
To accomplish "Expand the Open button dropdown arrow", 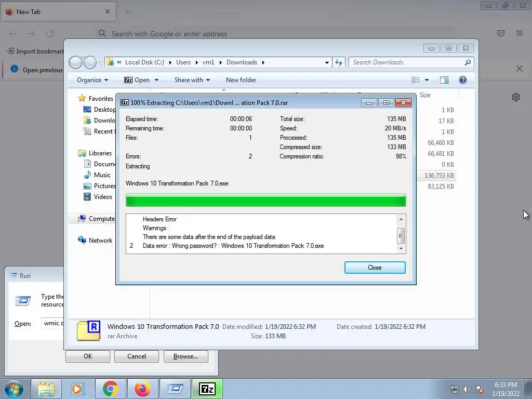I will (x=156, y=80).
